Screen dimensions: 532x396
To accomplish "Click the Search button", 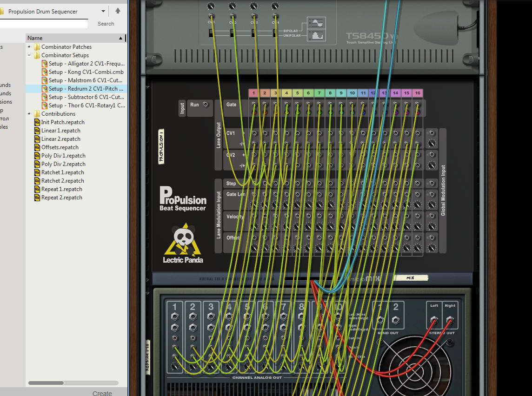I will point(106,24).
